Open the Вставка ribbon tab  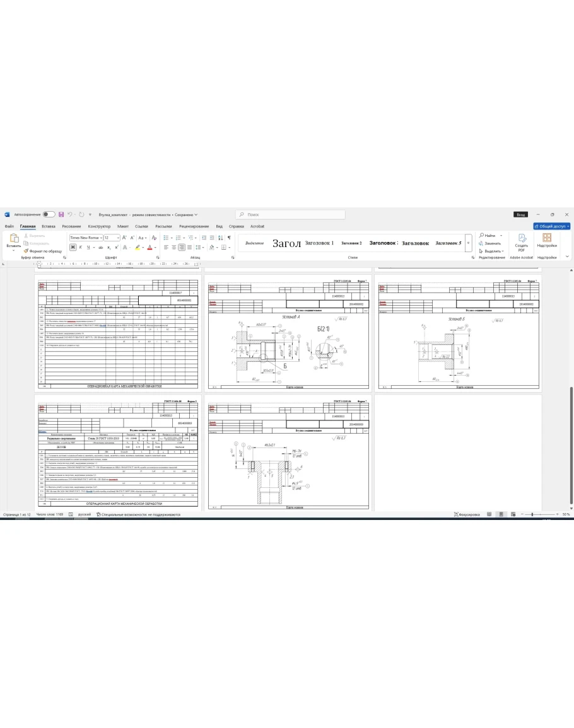point(49,226)
